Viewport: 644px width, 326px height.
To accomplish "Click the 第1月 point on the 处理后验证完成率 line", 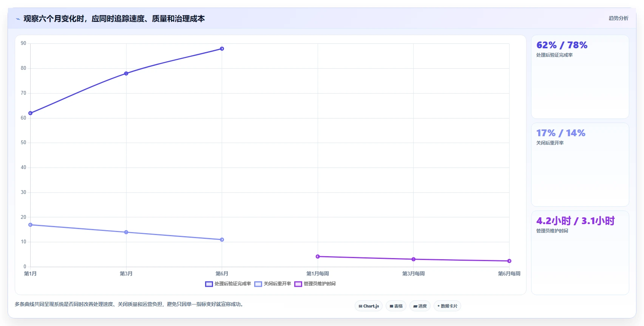I will tap(31, 113).
